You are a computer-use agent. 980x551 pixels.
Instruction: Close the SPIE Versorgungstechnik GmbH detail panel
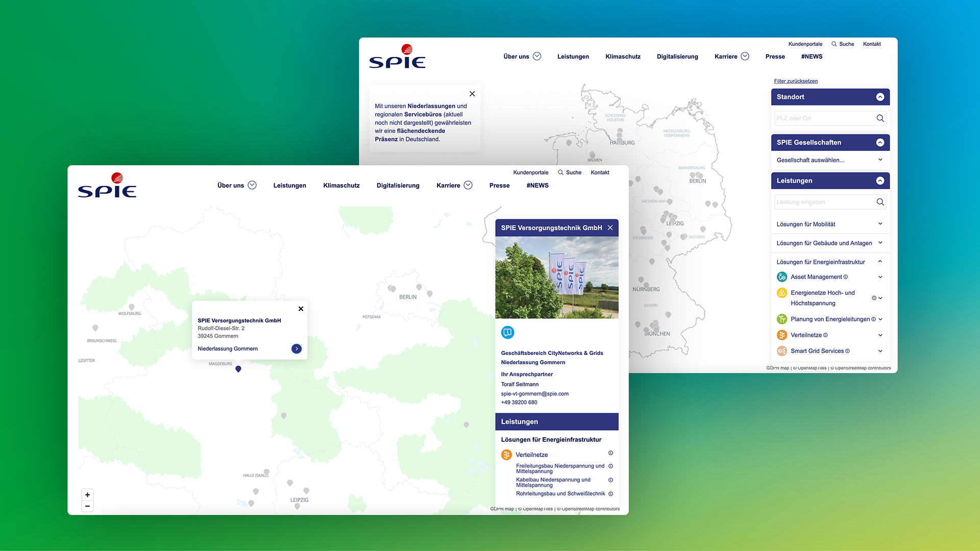610,228
